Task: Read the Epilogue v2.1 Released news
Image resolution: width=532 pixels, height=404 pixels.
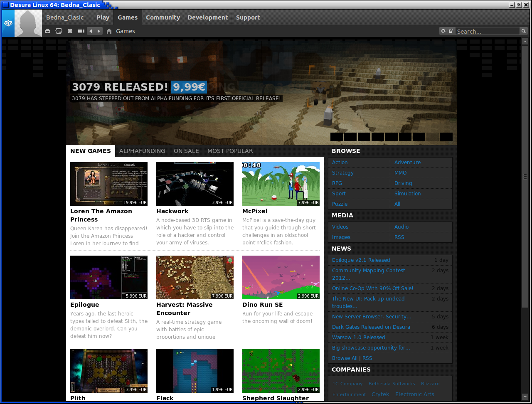Action: (361, 260)
